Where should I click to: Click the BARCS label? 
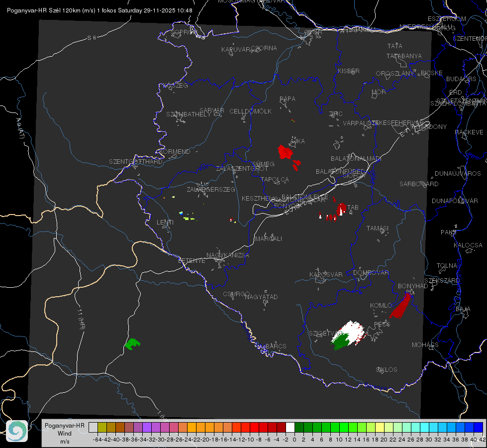point(276,346)
